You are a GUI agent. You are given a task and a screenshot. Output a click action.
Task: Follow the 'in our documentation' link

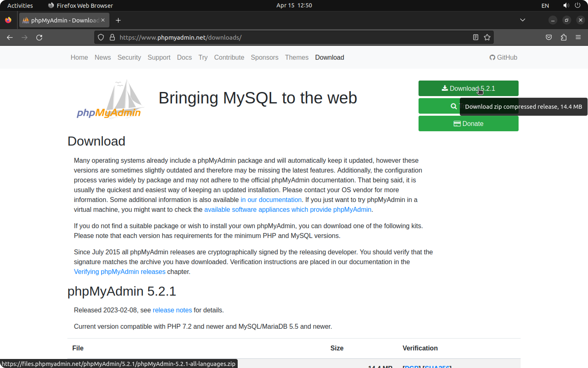pyautogui.click(x=271, y=200)
